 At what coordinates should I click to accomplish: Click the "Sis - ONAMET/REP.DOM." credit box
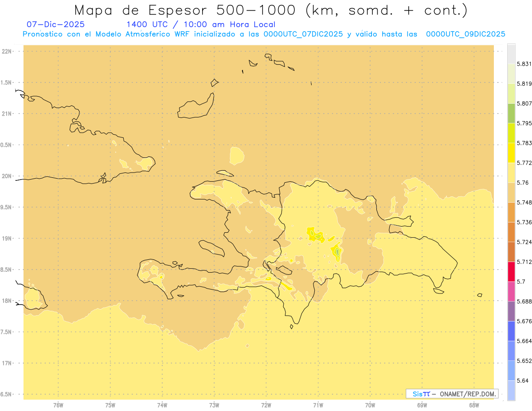(452, 394)
